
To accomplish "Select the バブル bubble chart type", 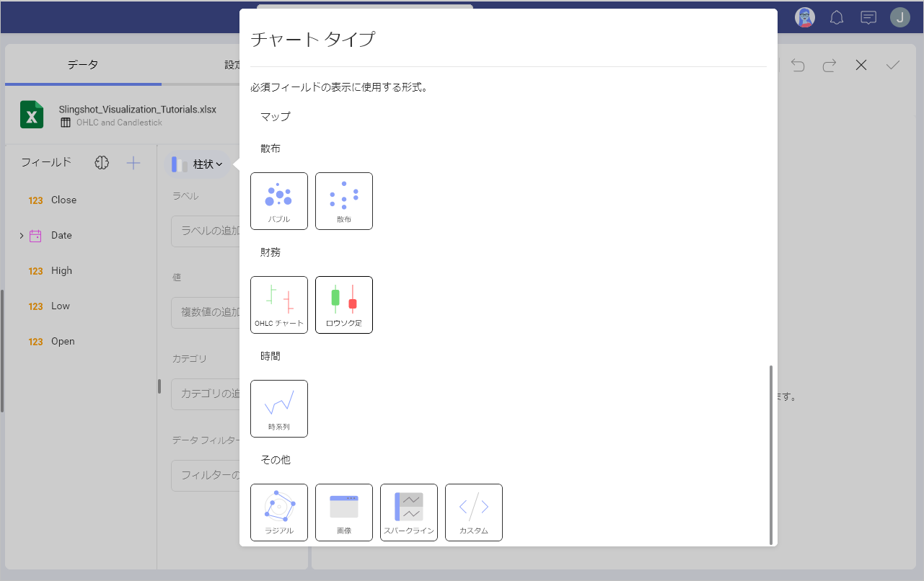I will [x=279, y=201].
